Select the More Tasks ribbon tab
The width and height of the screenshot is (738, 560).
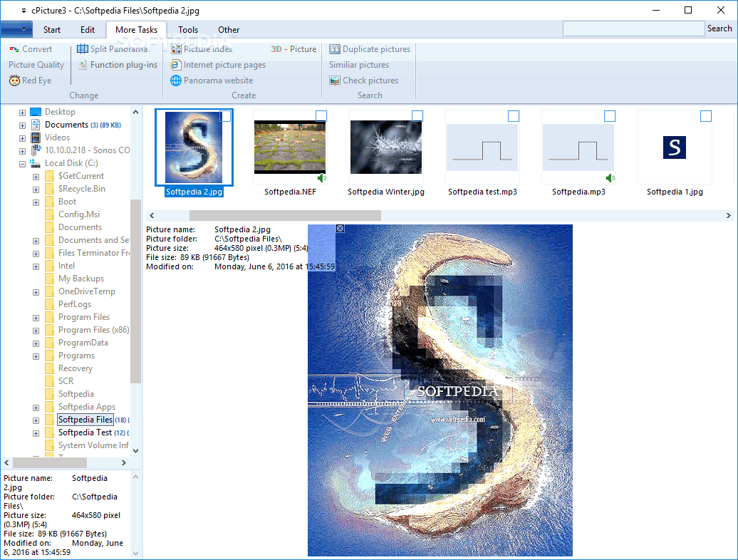137,30
